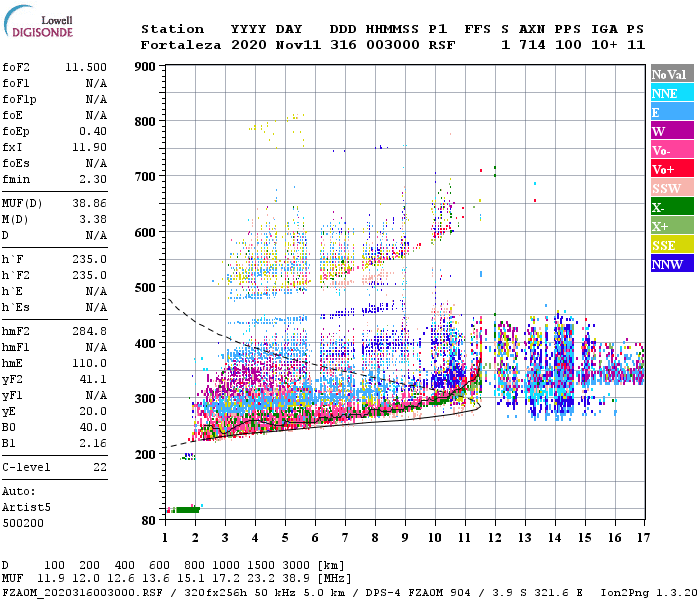Click the FZAOM_2020316003000.RSF filename

tap(82, 592)
